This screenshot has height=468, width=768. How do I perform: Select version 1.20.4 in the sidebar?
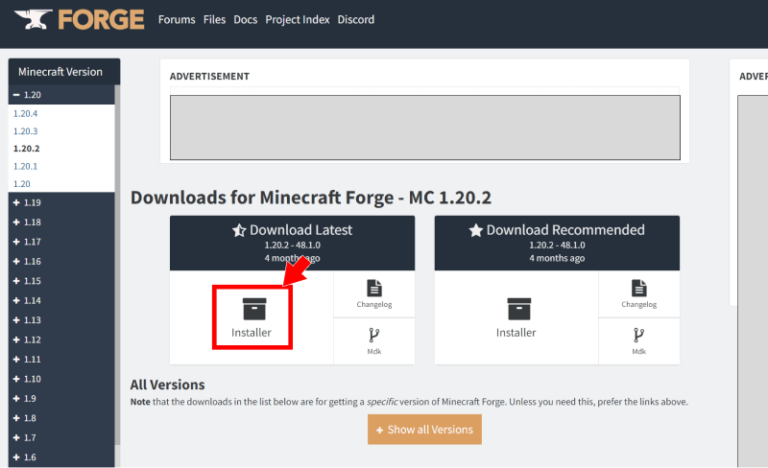pyautogui.click(x=26, y=114)
